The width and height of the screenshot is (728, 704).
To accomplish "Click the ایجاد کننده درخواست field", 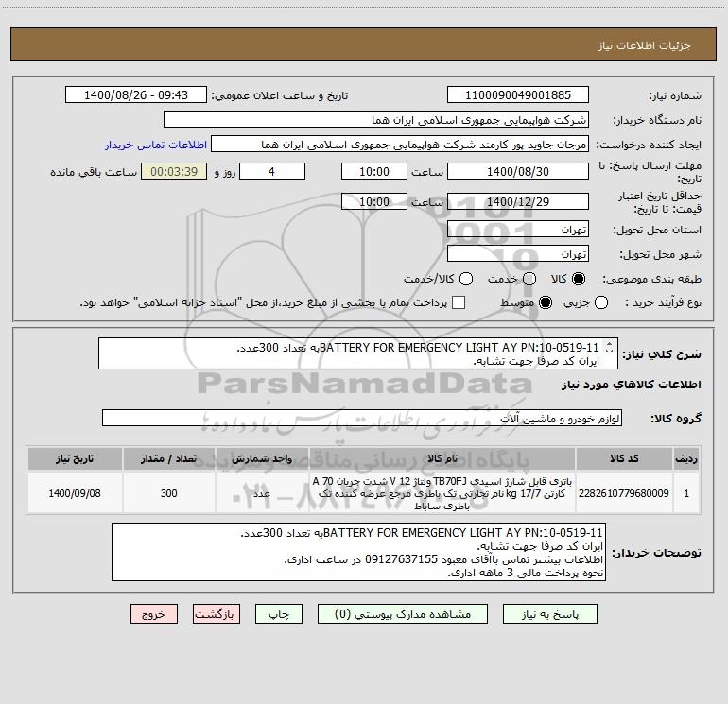I will pyautogui.click(x=400, y=145).
